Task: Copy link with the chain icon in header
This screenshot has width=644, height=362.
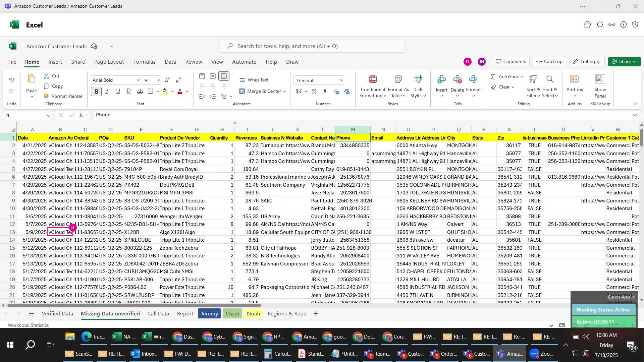Action: click(x=611, y=24)
